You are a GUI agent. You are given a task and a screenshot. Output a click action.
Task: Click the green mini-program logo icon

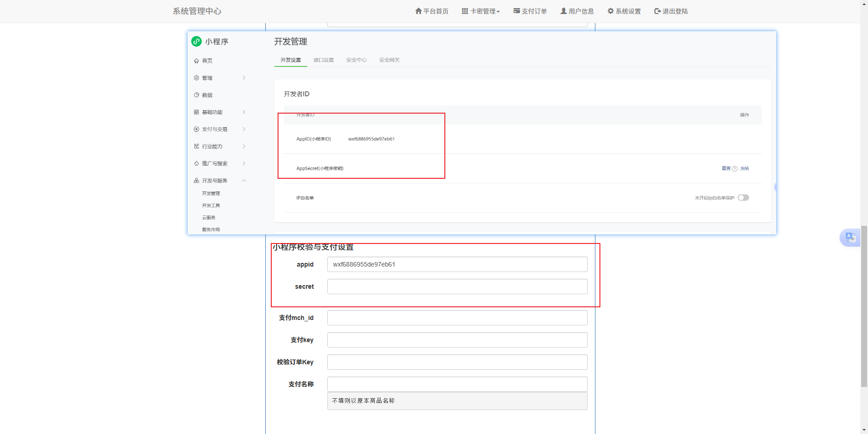[x=196, y=41]
